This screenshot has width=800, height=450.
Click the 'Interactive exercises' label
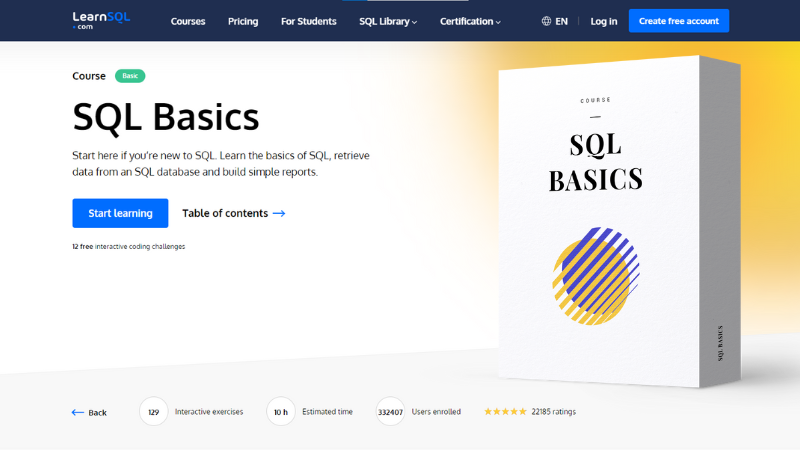pyautogui.click(x=209, y=411)
